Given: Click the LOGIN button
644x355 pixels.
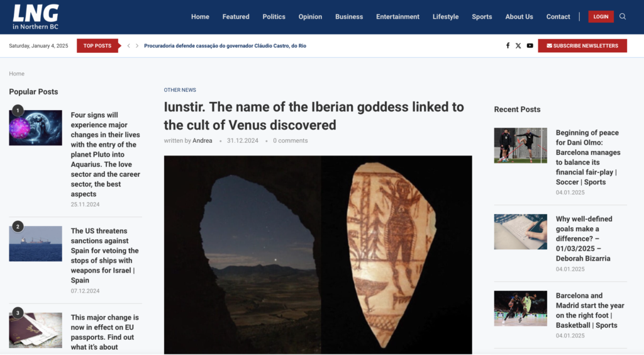Looking at the screenshot, I should pyautogui.click(x=601, y=16).
